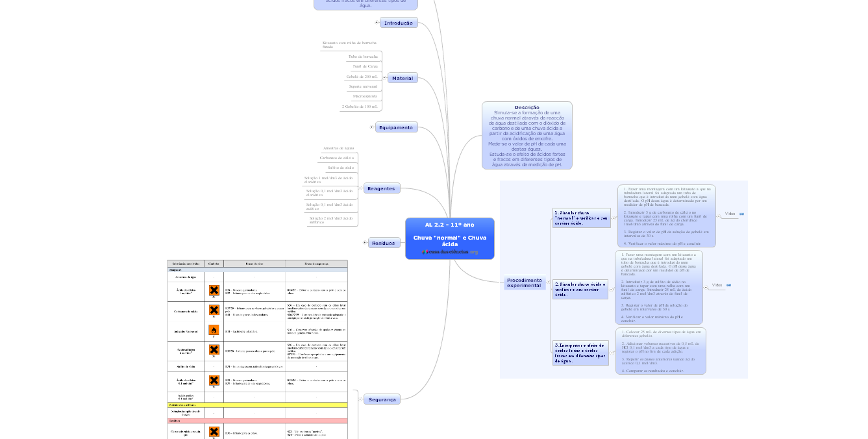Click the 'Solução 2 mol/dm3 ácido sulfúrico' item
Image resolution: width=868 pixels, height=439 pixels.
coord(331,220)
